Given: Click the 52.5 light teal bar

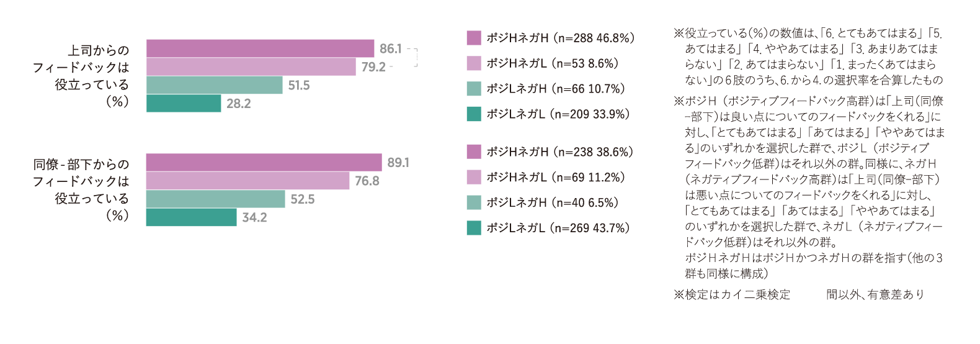Looking at the screenshot, I should (x=216, y=199).
